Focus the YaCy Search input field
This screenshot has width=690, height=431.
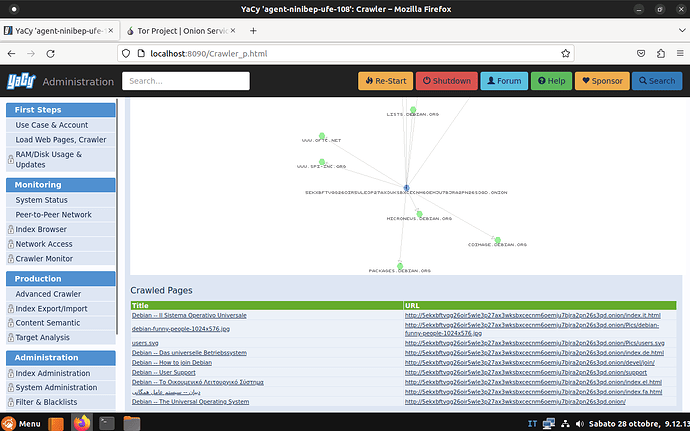186,81
